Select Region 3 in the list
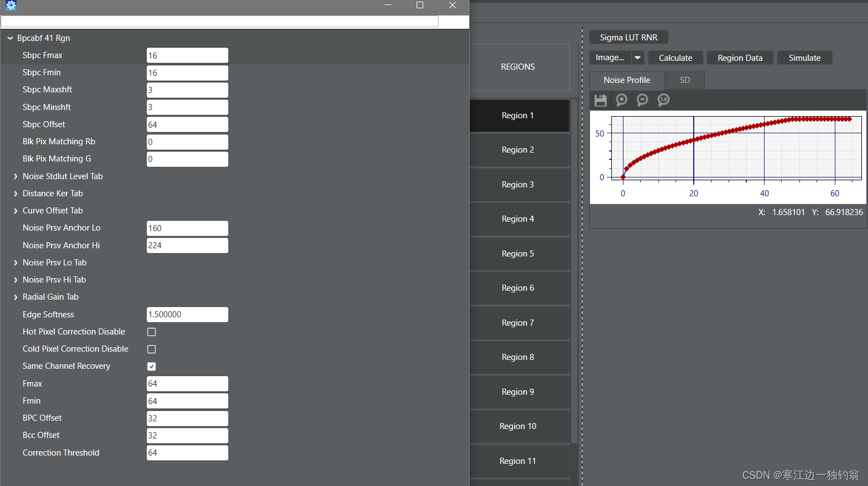Screen dimensions: 868x486 pyautogui.click(x=519, y=185)
